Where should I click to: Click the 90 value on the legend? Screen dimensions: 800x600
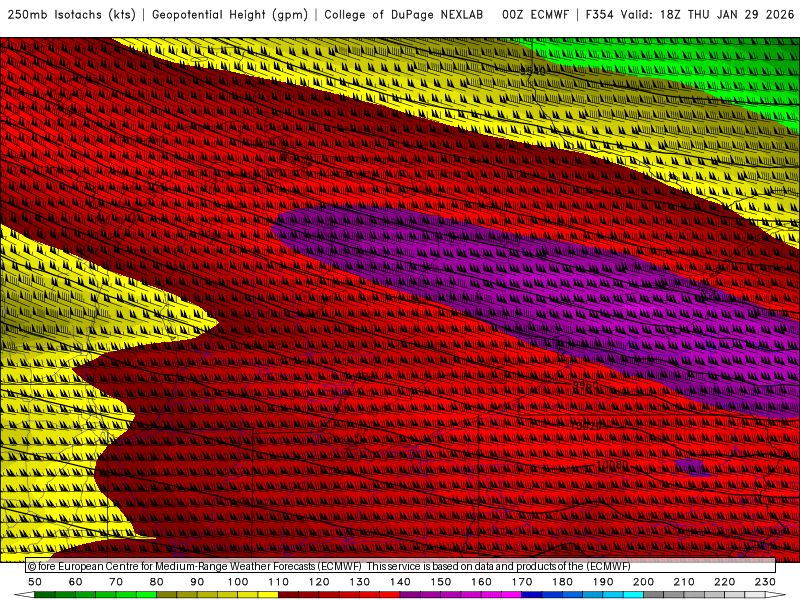click(197, 582)
